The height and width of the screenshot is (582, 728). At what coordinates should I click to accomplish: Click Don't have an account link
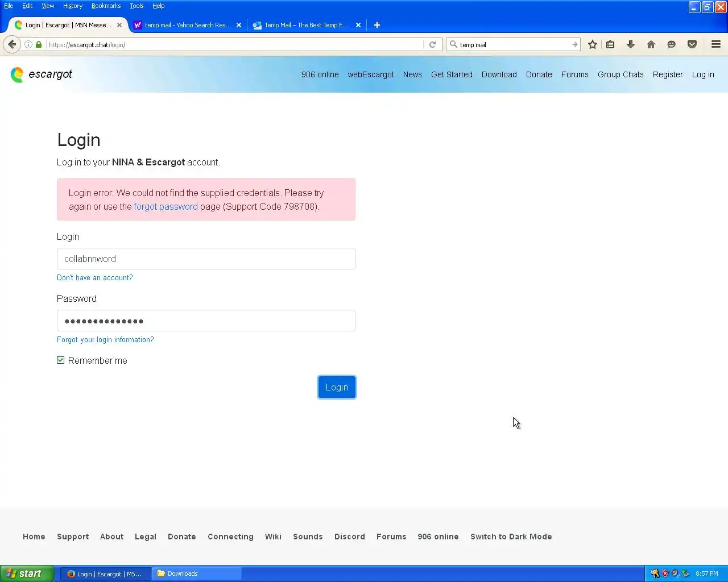(x=94, y=277)
